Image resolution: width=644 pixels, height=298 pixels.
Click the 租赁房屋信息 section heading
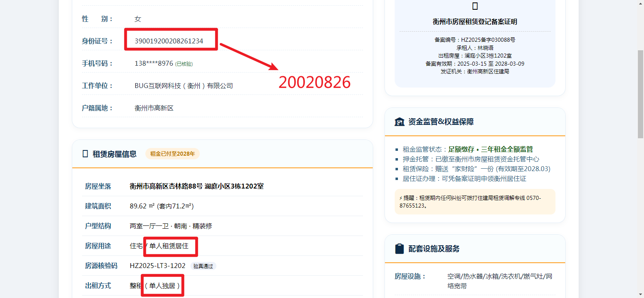click(x=115, y=154)
